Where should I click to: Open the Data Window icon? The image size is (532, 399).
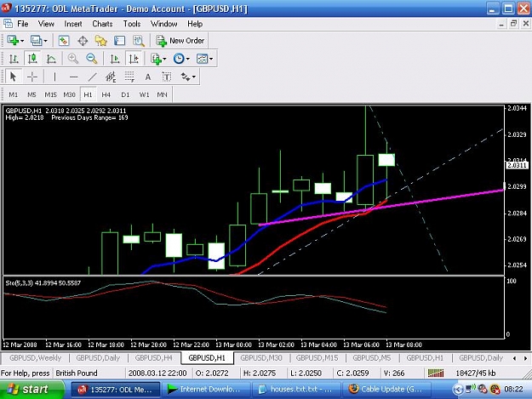click(83, 41)
